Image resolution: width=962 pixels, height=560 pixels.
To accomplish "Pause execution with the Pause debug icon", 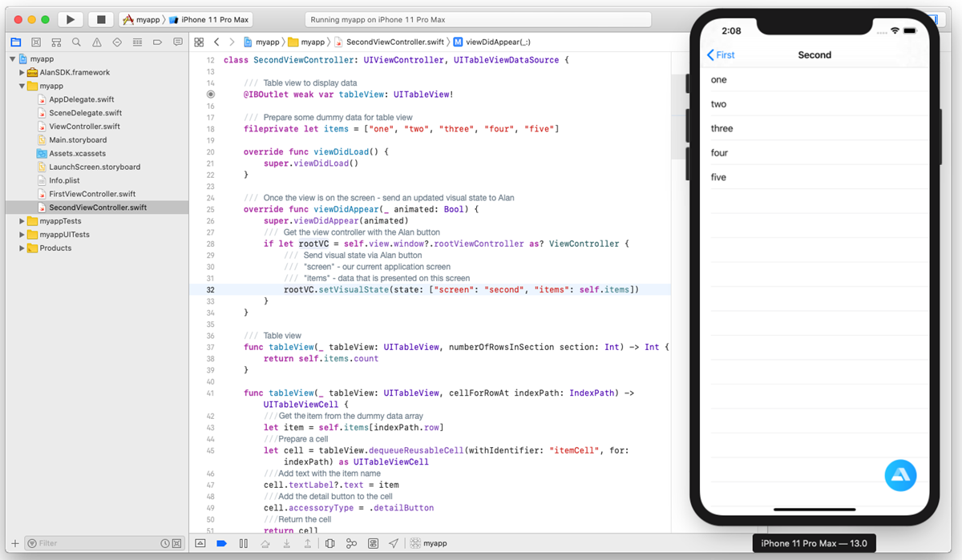I will pyautogui.click(x=244, y=543).
